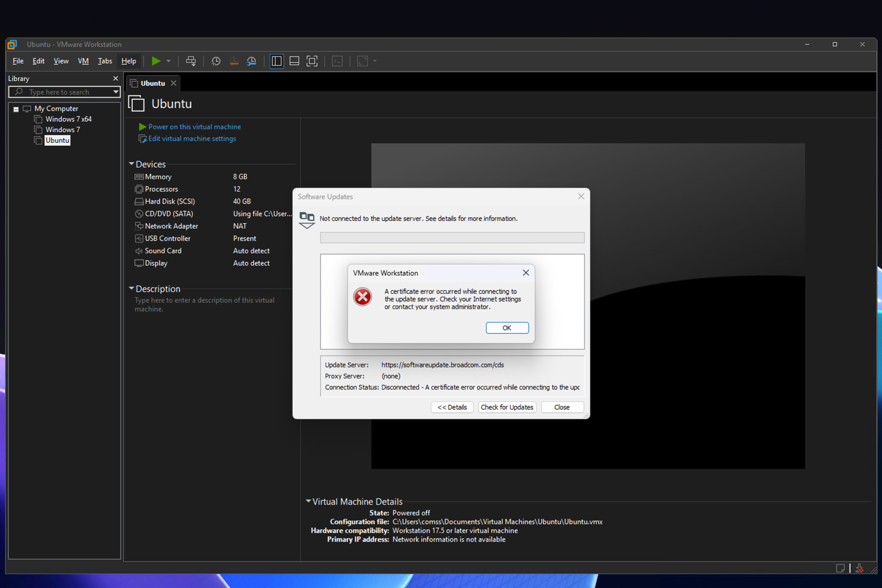
Task: Close the VMware Workstation error dialog with X
Action: pyautogui.click(x=526, y=273)
